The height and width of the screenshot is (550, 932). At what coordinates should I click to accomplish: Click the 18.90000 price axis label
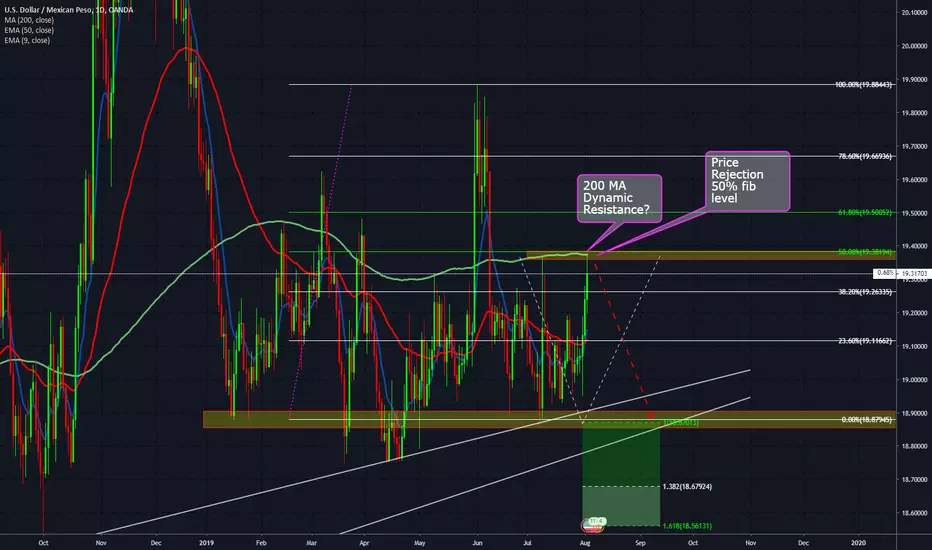[x=914, y=413]
